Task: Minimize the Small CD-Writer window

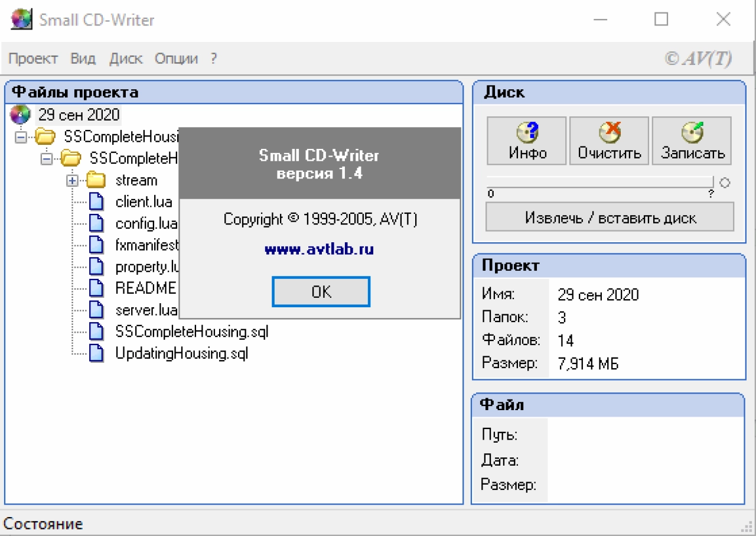Action: pos(600,20)
